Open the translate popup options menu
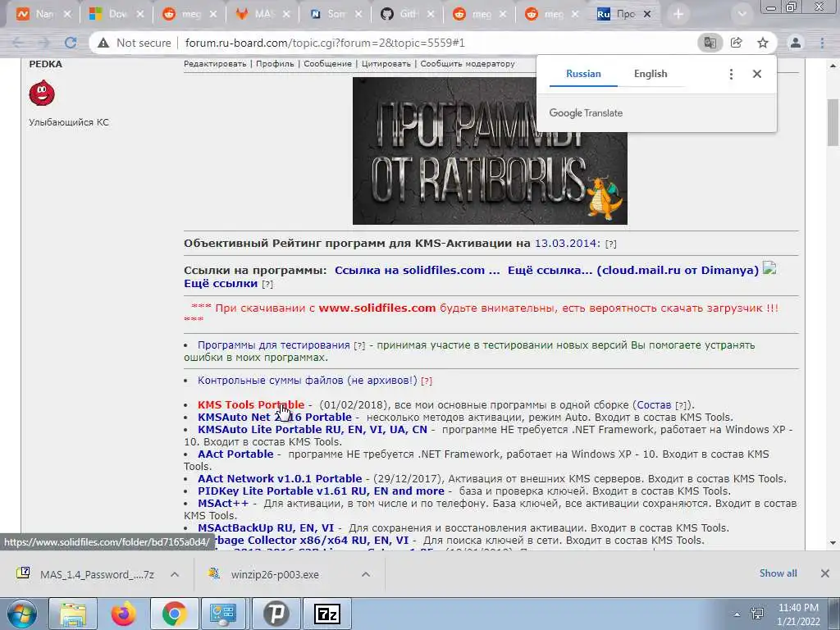The height and width of the screenshot is (630, 840). [x=731, y=74]
